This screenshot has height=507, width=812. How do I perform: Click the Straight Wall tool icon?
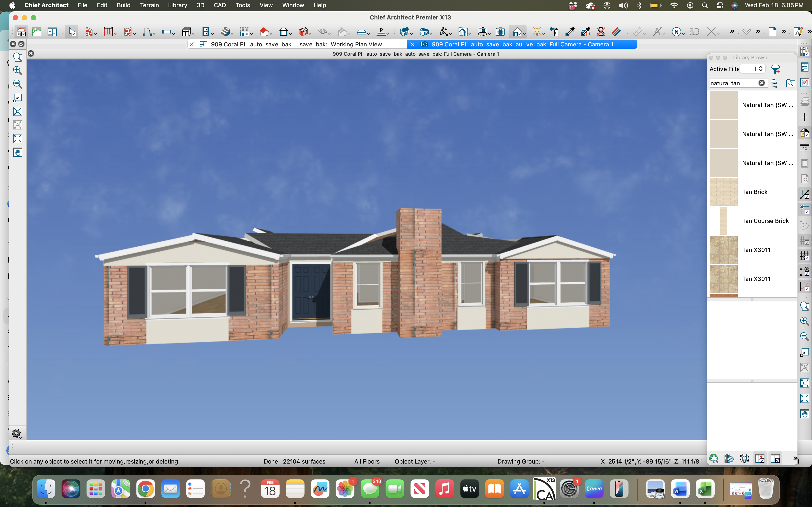click(x=89, y=32)
